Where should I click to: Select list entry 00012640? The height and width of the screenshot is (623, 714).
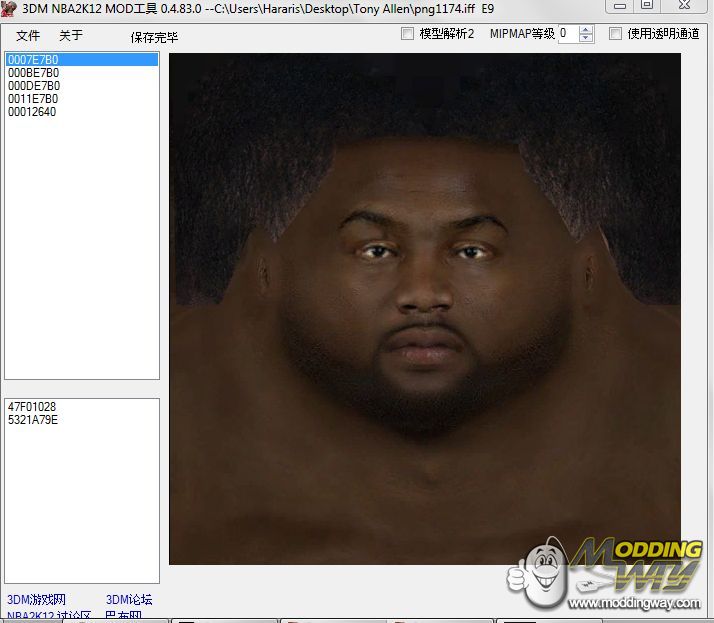32,112
